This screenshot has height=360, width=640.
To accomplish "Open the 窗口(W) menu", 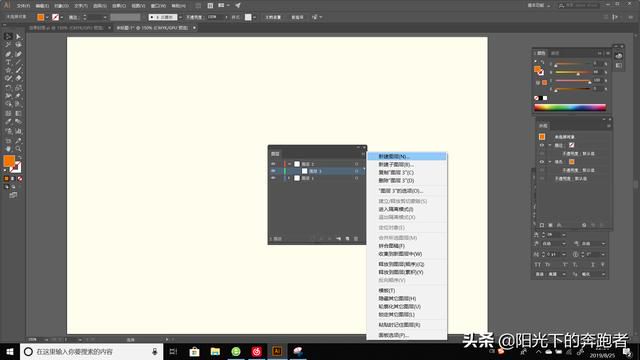I will point(158,6).
